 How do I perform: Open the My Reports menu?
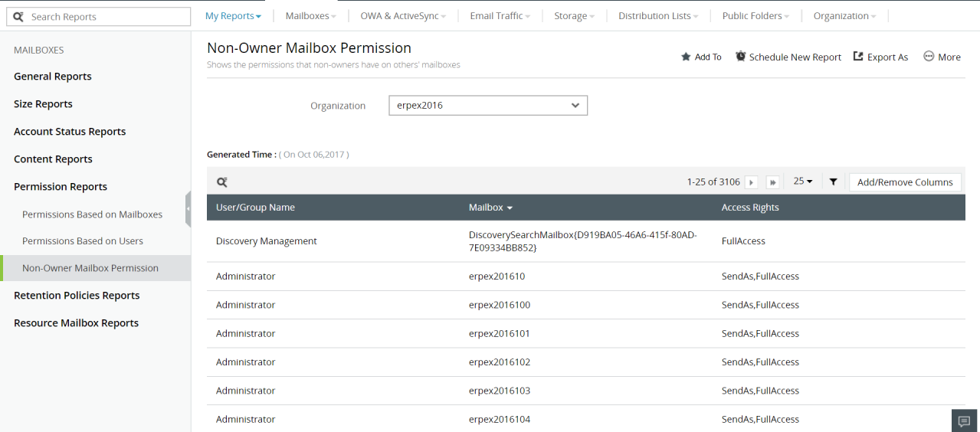click(233, 16)
